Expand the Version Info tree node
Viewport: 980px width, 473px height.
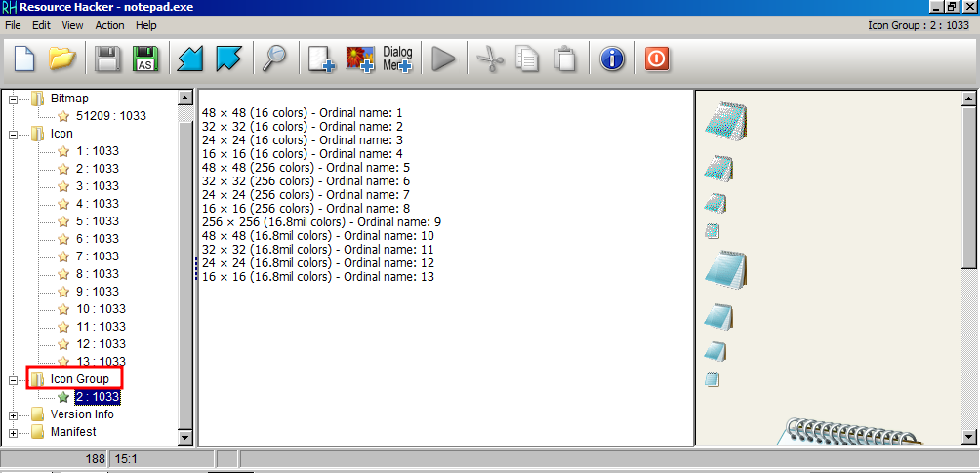(x=13, y=414)
